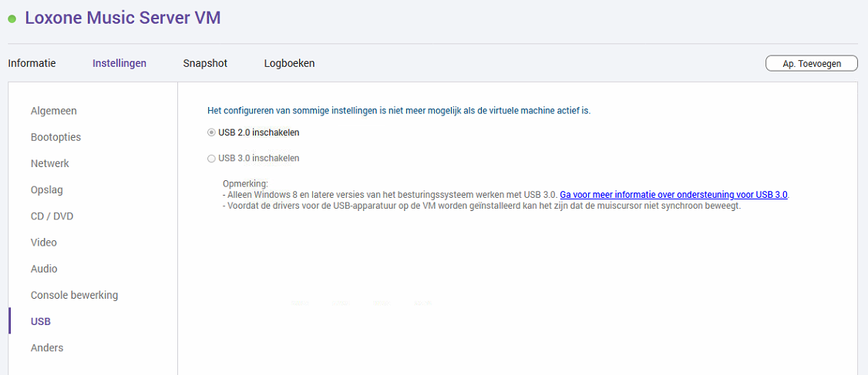Open the Snapshot tab

(x=205, y=63)
